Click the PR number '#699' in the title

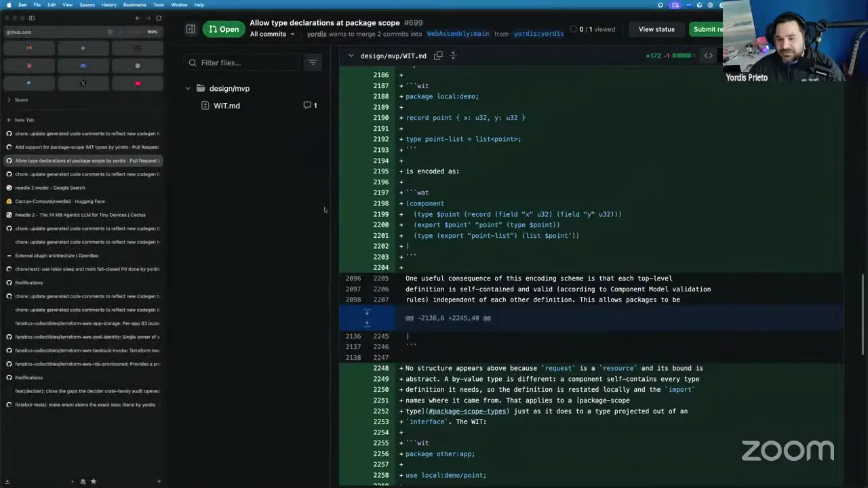(x=413, y=23)
